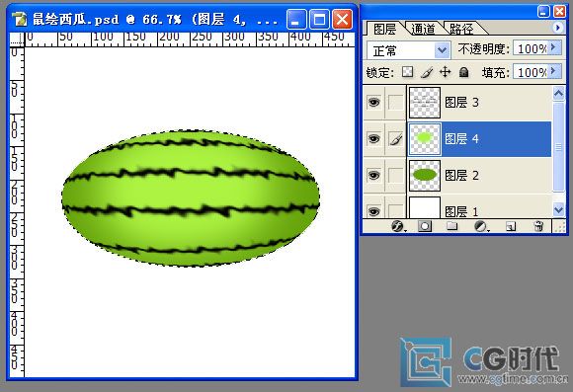Select 图层 2 layer thumbnail
Viewport: 573px width, 392px height.
[x=424, y=176]
